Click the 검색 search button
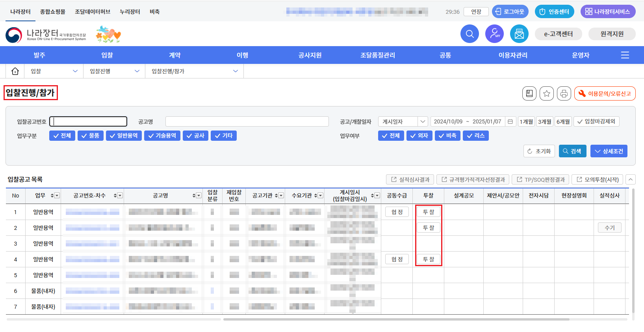This screenshot has height=332, width=644. 573,151
